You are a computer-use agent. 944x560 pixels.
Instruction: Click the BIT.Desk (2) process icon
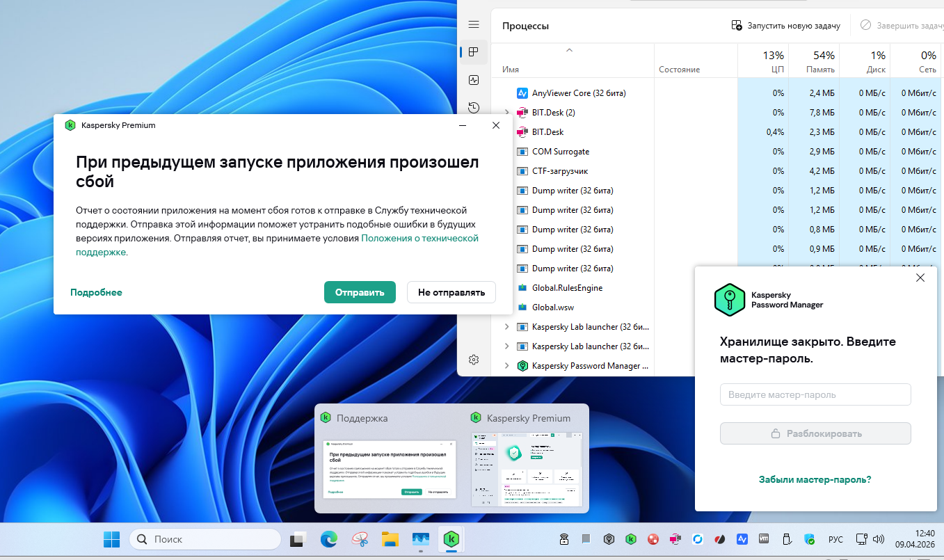click(x=522, y=112)
